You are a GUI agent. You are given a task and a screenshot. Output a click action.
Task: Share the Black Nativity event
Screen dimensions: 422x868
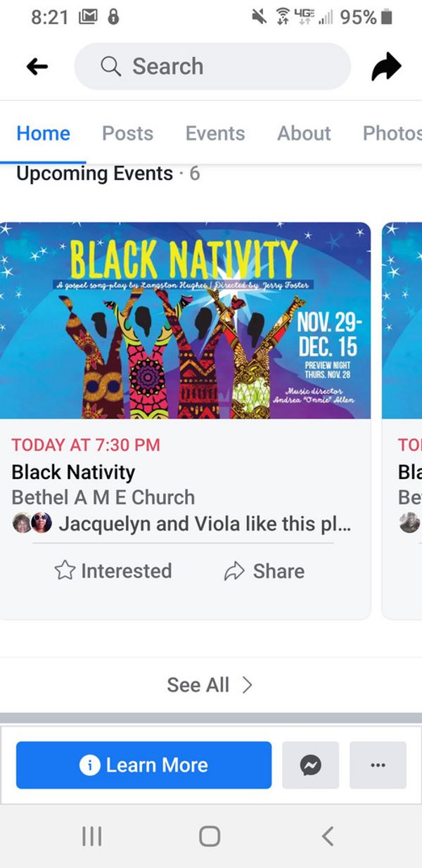pyautogui.click(x=264, y=570)
